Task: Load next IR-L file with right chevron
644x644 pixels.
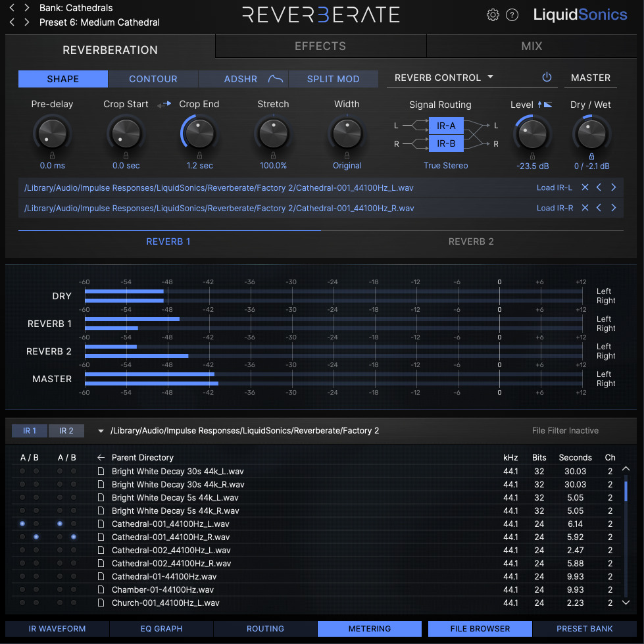Action: 613,187
